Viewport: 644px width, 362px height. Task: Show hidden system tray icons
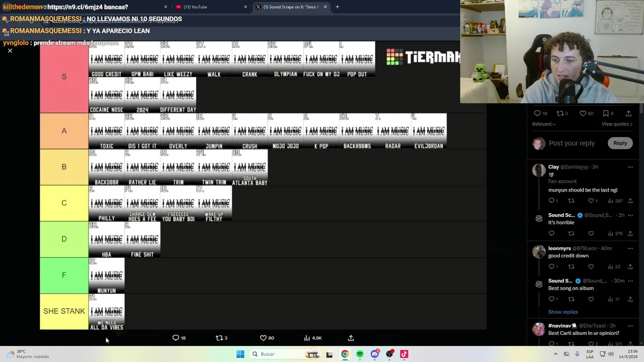point(556,354)
